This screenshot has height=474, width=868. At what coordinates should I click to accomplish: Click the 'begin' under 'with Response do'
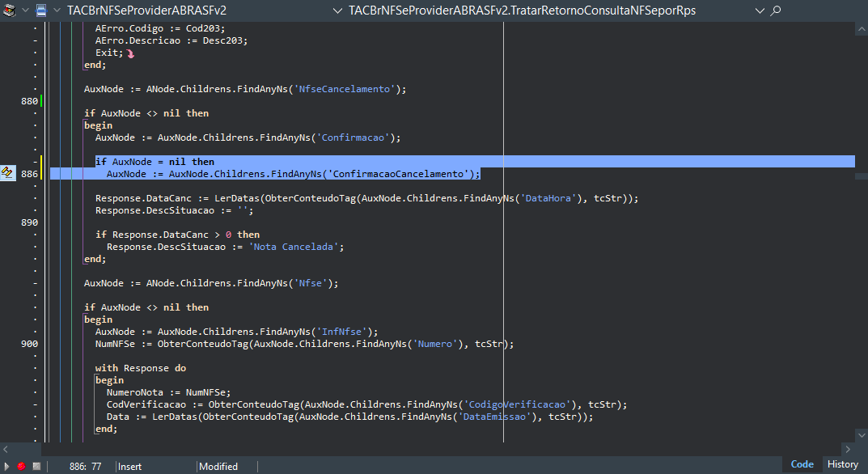click(x=109, y=380)
